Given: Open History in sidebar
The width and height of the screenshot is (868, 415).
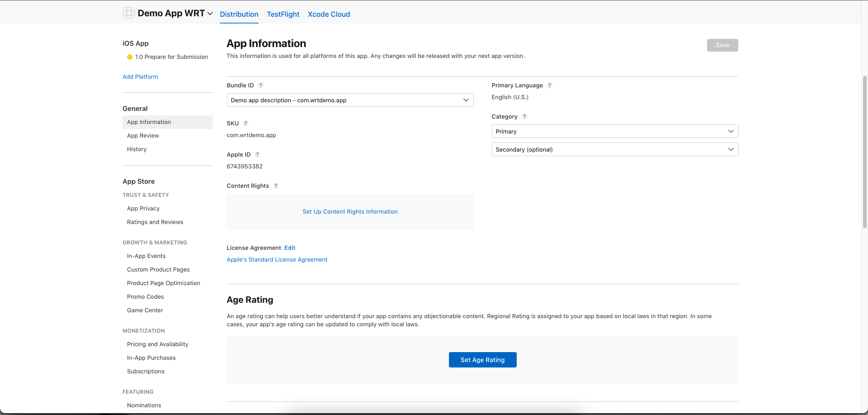Looking at the screenshot, I should [x=137, y=149].
